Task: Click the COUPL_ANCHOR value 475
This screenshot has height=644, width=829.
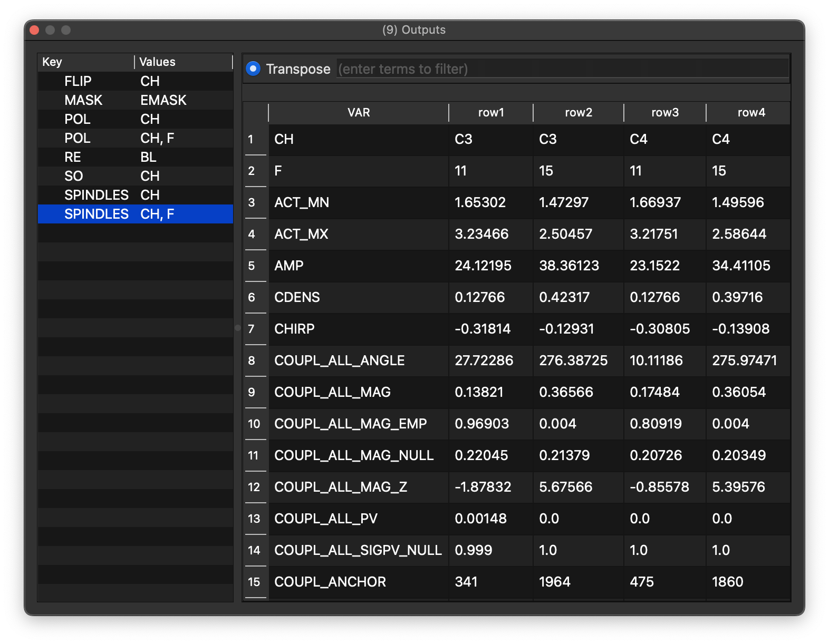Action: pos(665,582)
